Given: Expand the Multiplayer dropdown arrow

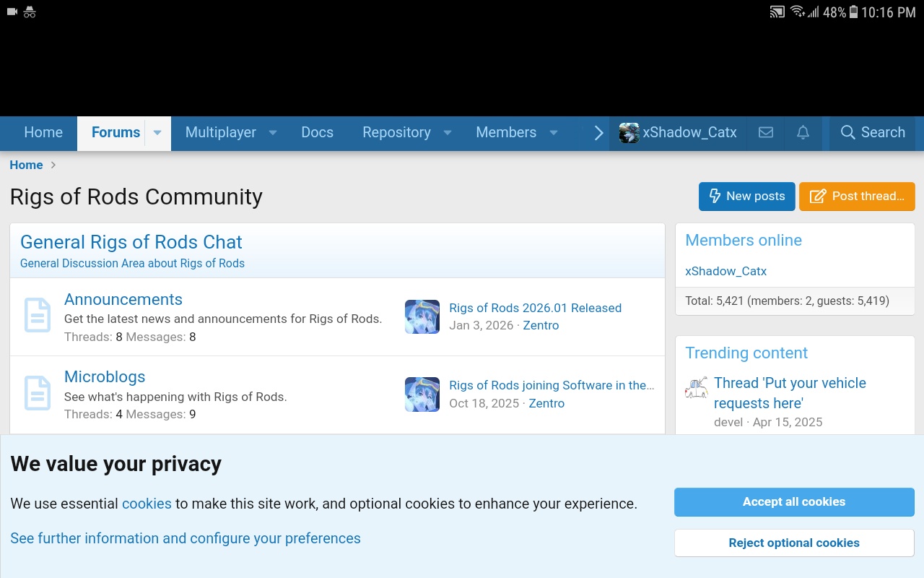Looking at the screenshot, I should 273,133.
